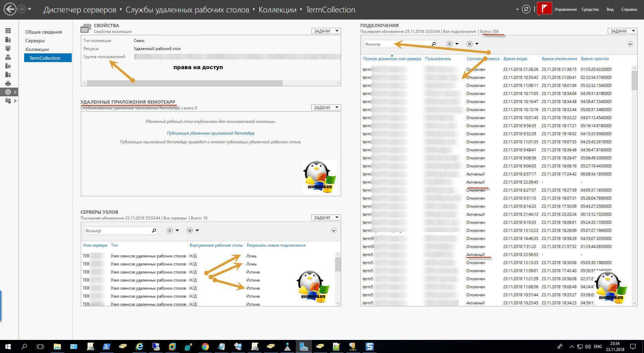Open the list view options dropdown in connections
644x353 pixels.
click(452, 44)
